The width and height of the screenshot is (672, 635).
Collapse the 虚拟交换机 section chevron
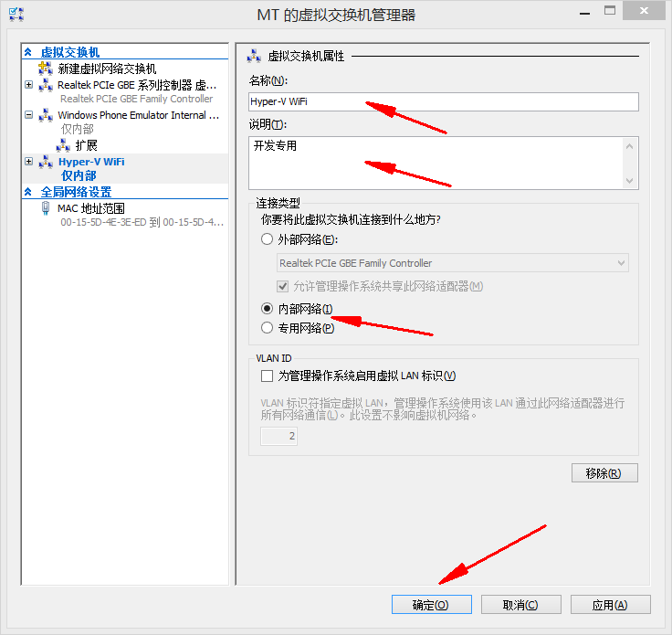28,52
